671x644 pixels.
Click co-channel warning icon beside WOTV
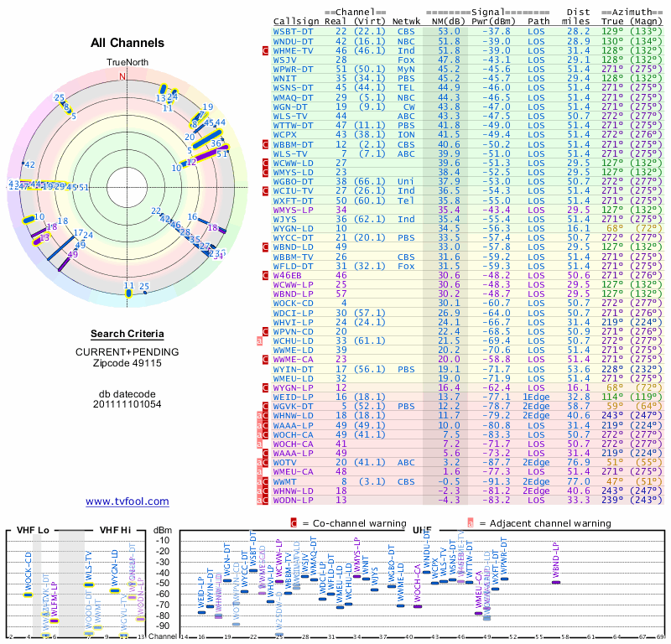point(265,463)
